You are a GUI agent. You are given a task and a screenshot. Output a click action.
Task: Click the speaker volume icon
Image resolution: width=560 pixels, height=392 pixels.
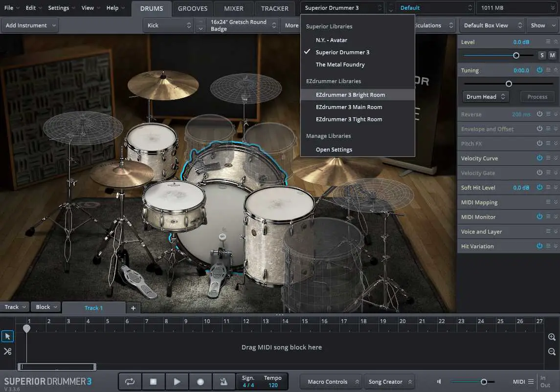(439, 381)
